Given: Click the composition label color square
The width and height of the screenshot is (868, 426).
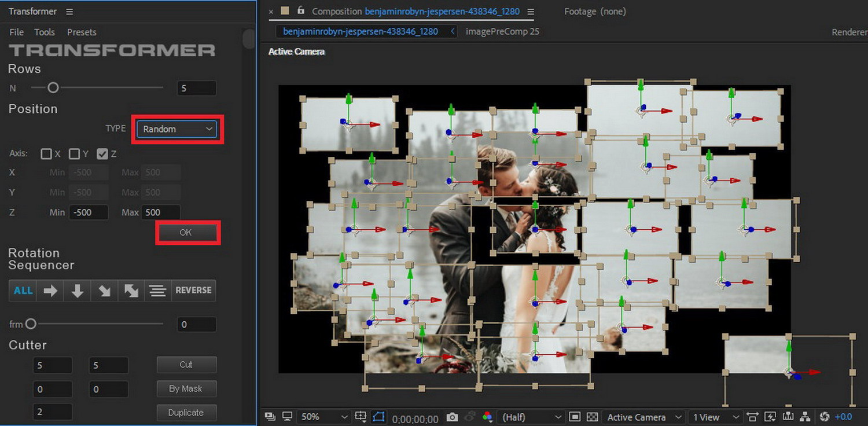Looking at the screenshot, I should pyautogui.click(x=285, y=11).
